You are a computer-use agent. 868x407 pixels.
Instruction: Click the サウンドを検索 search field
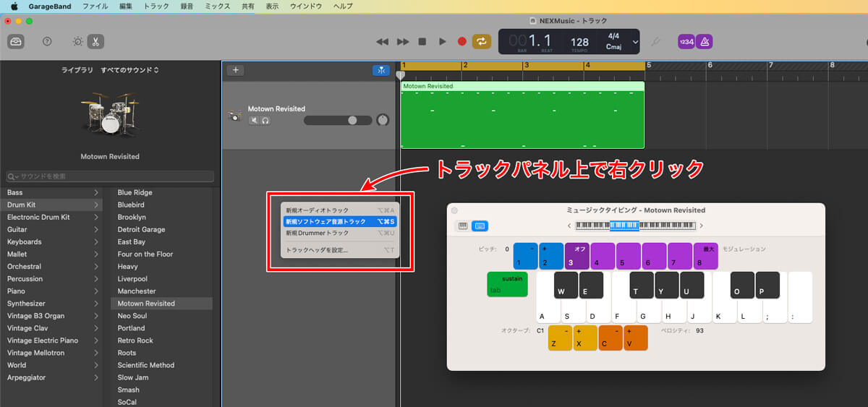pyautogui.click(x=110, y=176)
